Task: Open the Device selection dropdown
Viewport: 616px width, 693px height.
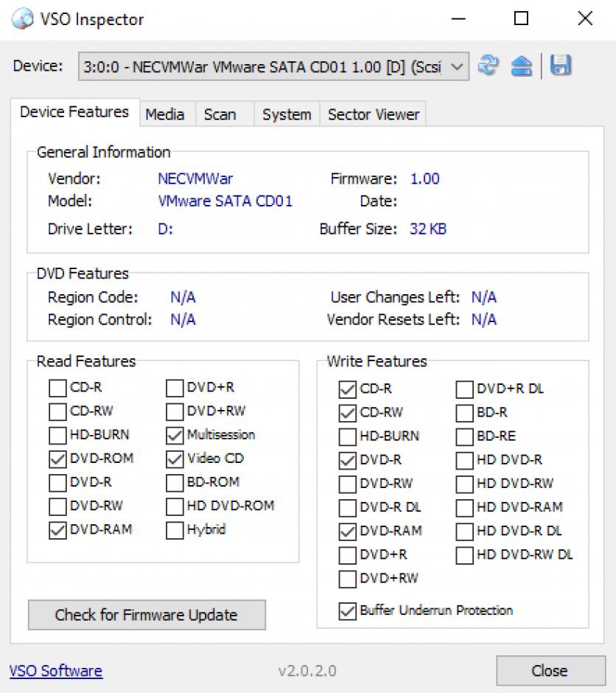Action: click(274, 67)
